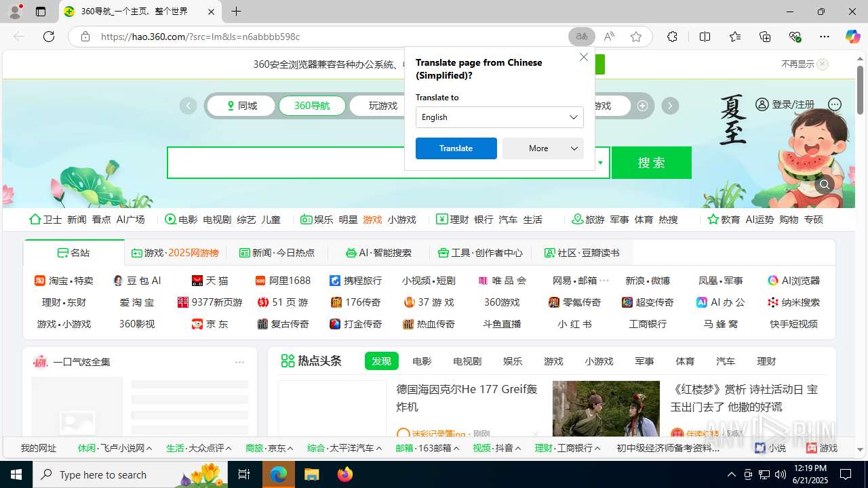Toggle the split screen icon
Viewport: 868px width, 488px height.
tap(705, 37)
